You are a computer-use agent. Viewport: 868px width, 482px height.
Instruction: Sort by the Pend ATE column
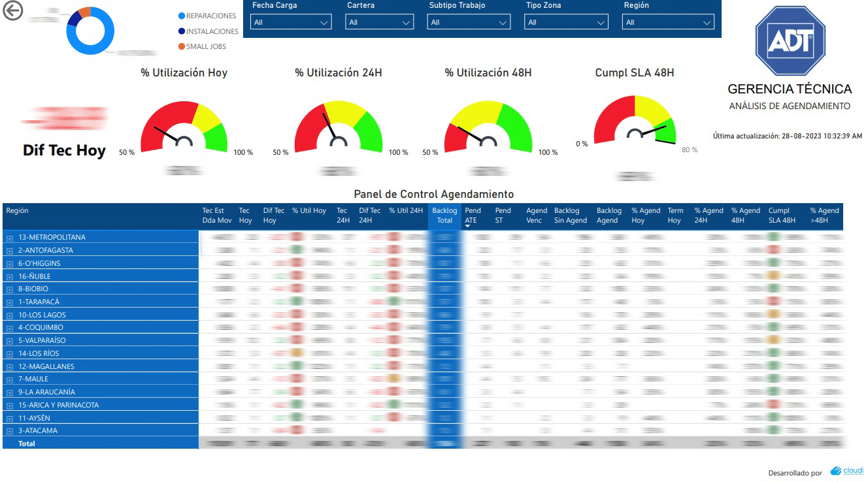coord(473,216)
